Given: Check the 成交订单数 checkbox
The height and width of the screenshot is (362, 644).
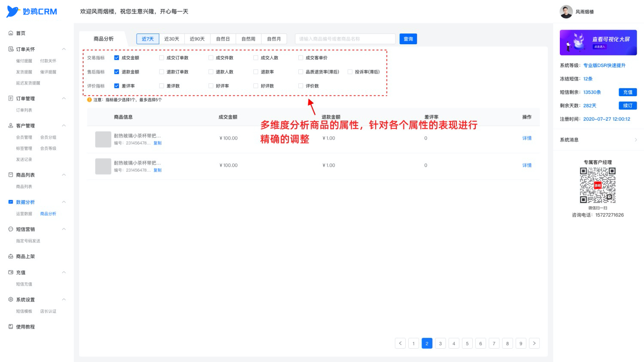Looking at the screenshot, I should point(161,58).
